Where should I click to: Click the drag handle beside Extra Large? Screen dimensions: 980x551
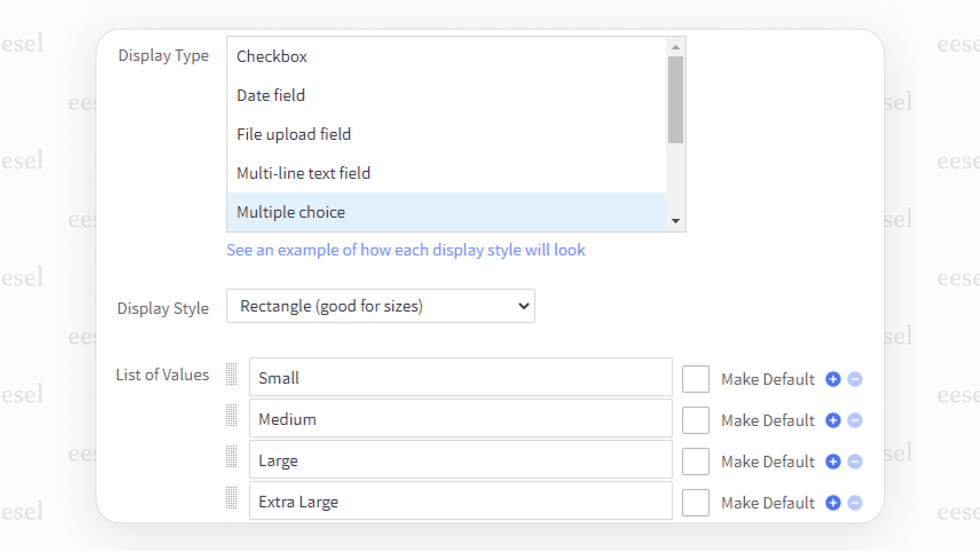231,500
